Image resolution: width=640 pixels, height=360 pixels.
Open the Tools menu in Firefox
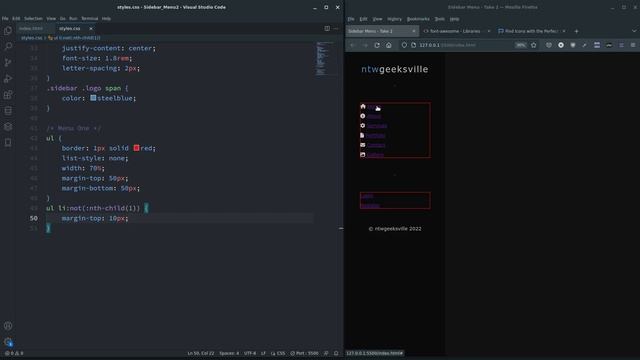click(x=439, y=19)
